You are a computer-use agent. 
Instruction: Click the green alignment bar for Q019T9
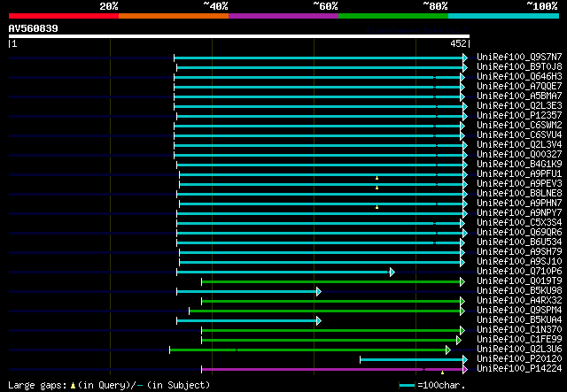330,281
